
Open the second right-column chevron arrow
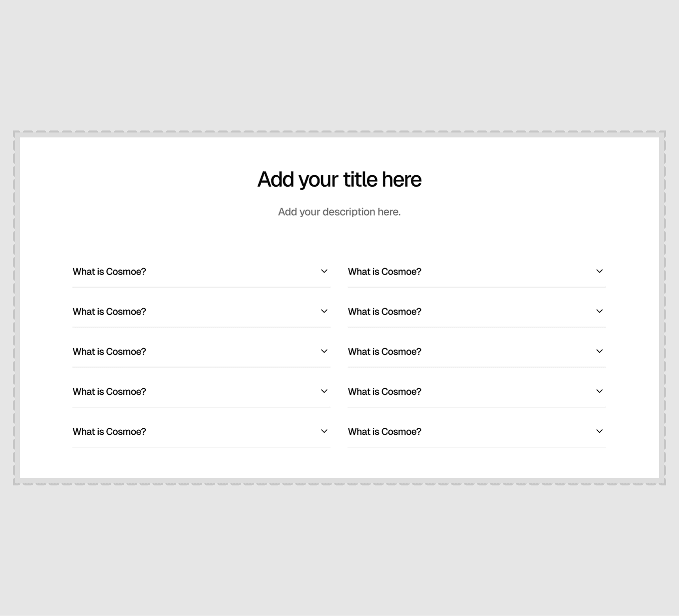[x=600, y=311]
